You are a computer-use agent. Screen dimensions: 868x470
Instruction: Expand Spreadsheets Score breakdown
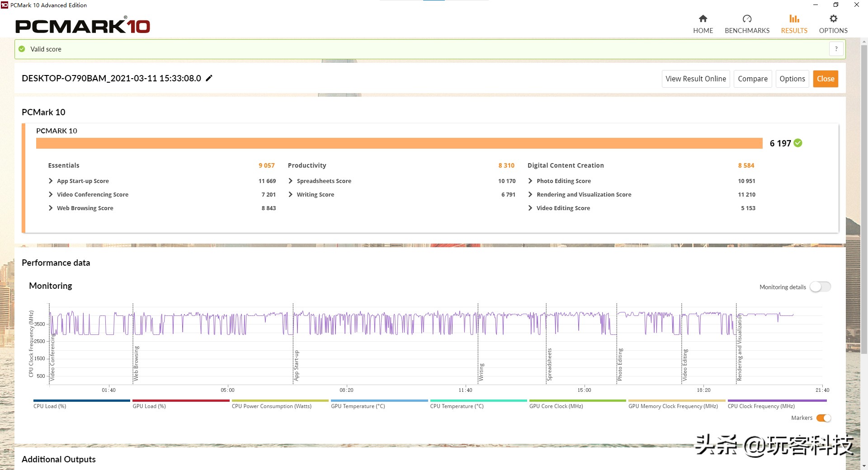pyautogui.click(x=291, y=181)
